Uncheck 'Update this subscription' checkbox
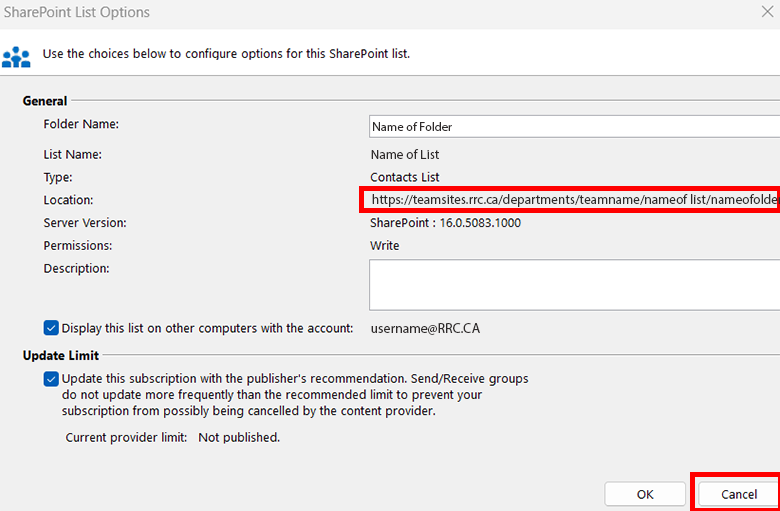This screenshot has height=511, width=780. (51, 379)
